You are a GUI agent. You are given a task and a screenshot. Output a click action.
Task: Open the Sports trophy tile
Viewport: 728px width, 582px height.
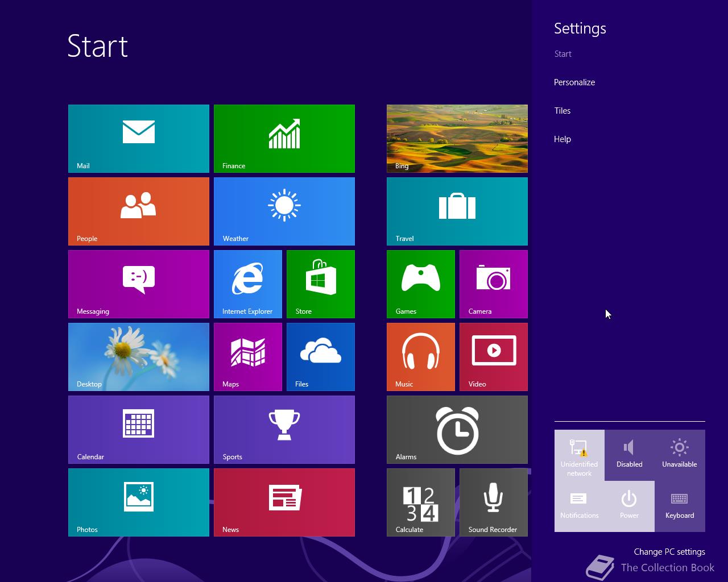(284, 430)
